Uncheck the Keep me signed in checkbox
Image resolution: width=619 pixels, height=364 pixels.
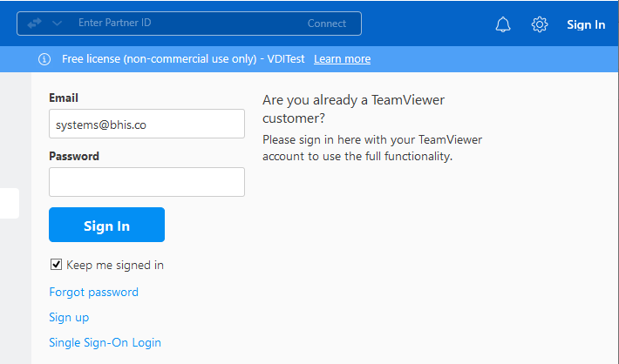(x=57, y=265)
